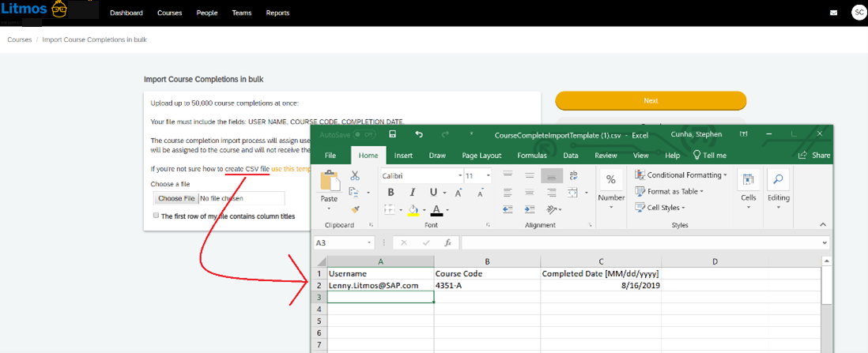Viewport: 868px width, 353px height.
Task: Open Litmos Reports menu
Action: [277, 13]
